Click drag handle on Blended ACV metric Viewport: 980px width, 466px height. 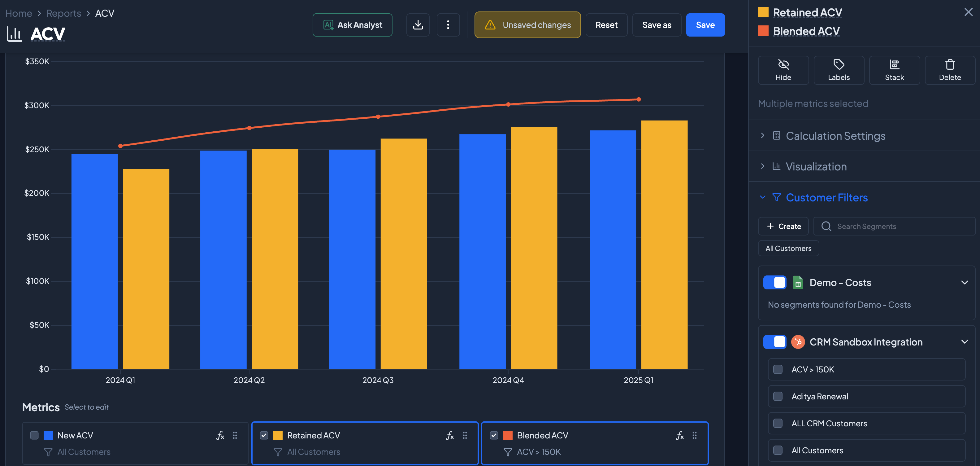[x=694, y=435]
